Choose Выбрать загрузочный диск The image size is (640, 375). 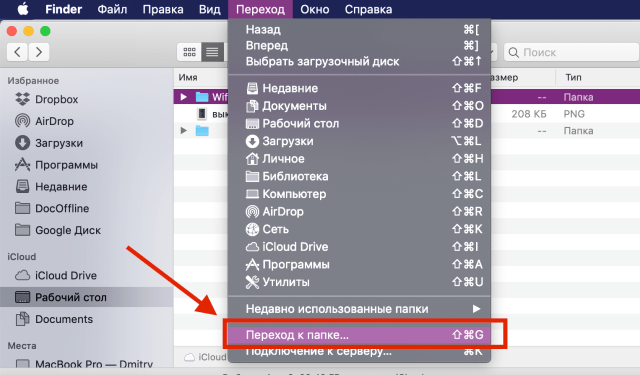[359, 62]
